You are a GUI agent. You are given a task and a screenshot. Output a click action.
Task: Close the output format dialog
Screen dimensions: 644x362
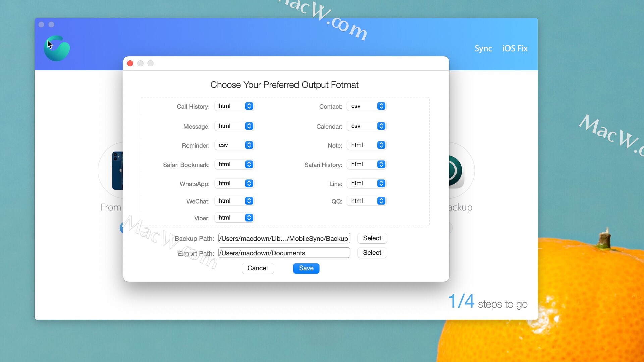click(x=130, y=63)
